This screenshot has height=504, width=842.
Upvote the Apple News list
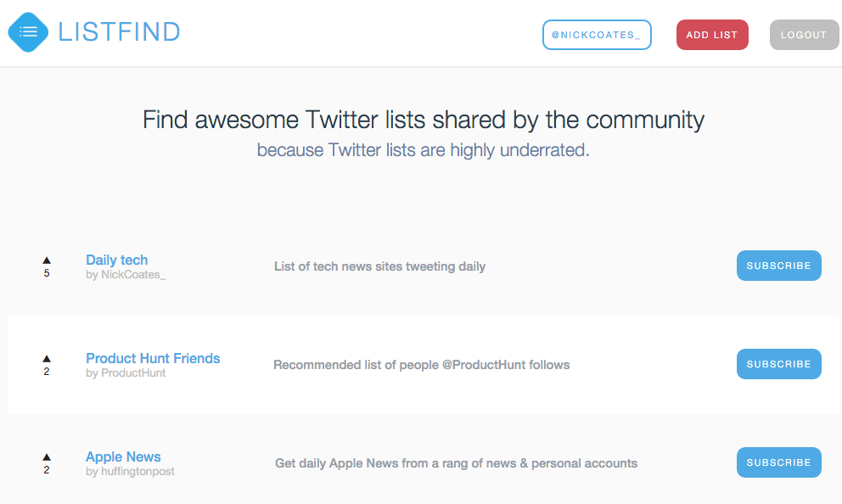point(47,457)
